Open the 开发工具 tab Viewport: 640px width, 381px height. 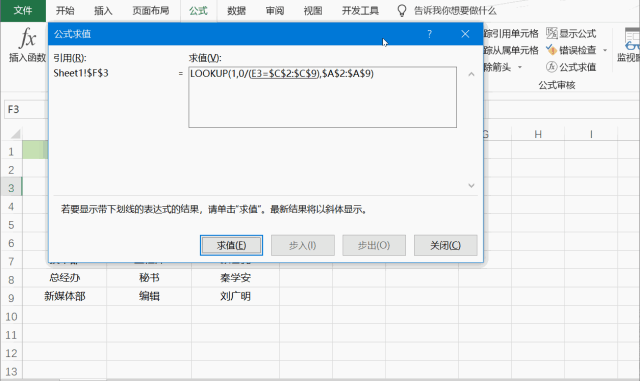(360, 10)
